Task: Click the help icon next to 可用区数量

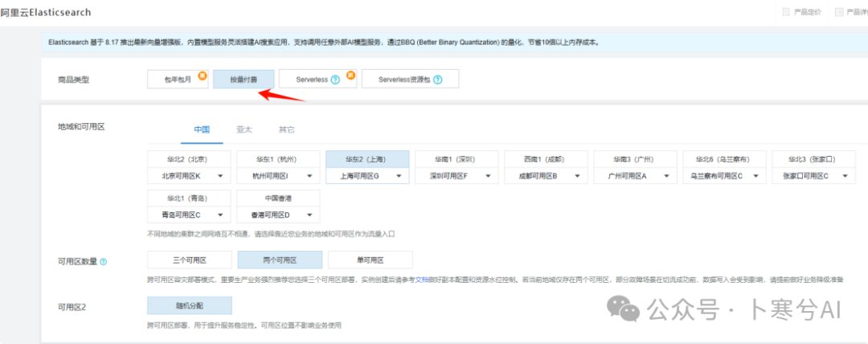Action: pyautogui.click(x=104, y=261)
